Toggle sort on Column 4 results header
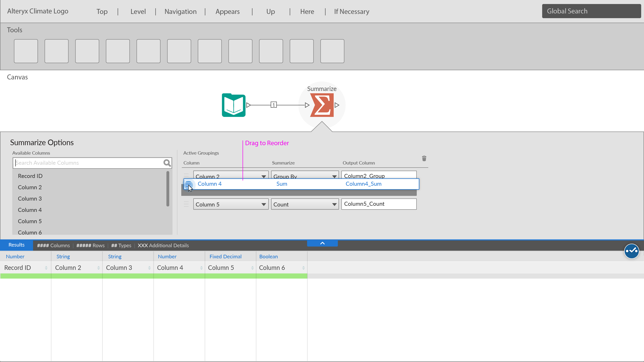The width and height of the screenshot is (644, 362). (201, 268)
